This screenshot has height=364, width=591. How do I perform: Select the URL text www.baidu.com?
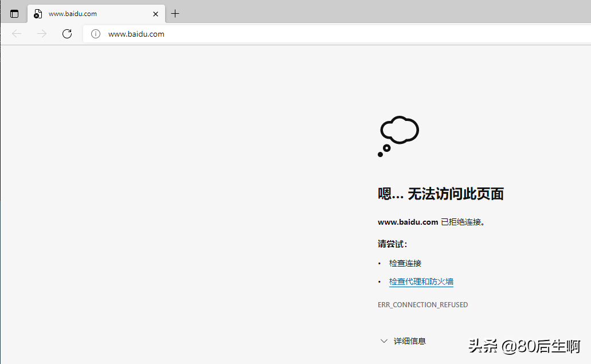point(136,34)
